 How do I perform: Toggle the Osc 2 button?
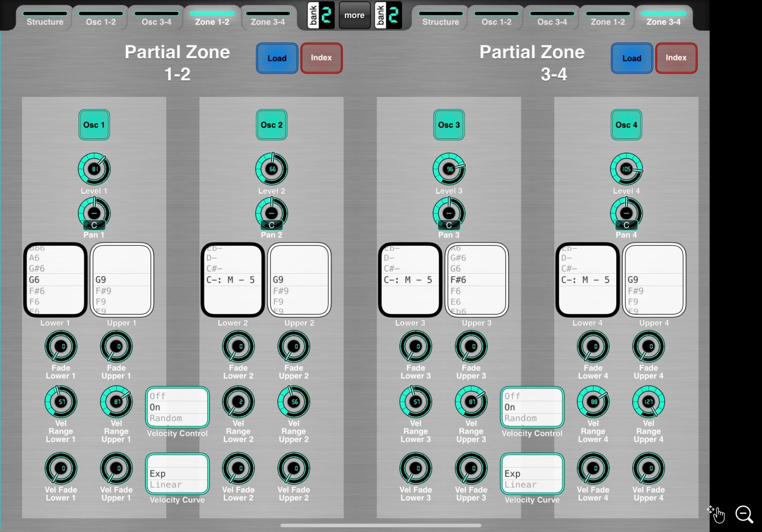pos(272,125)
